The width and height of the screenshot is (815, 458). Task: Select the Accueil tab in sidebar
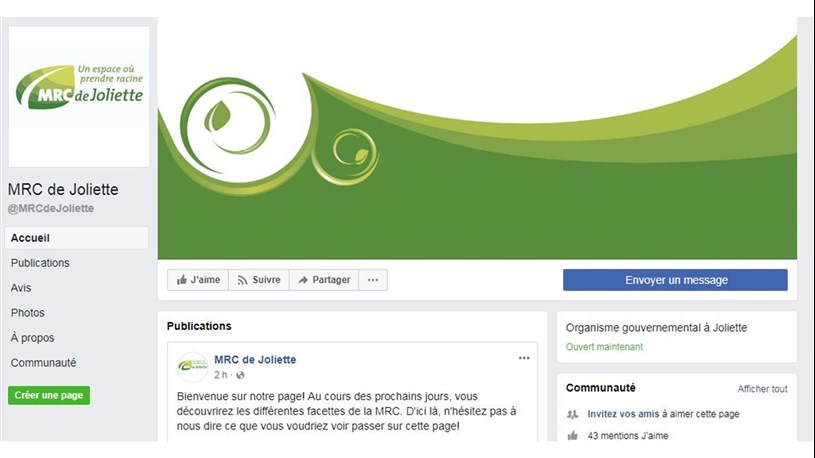[x=77, y=238]
